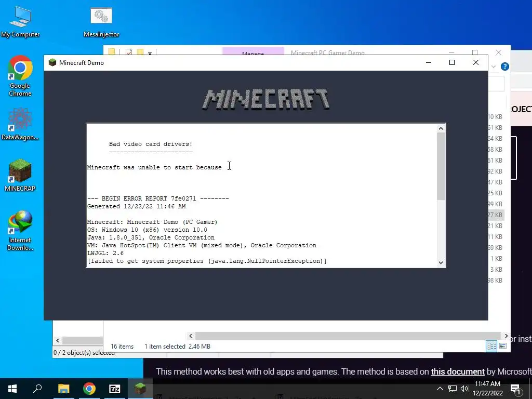Click the "BEGIN ERROR REPORT 7fe0271" line
Screen dimensions: 532x399
[x=158, y=198]
